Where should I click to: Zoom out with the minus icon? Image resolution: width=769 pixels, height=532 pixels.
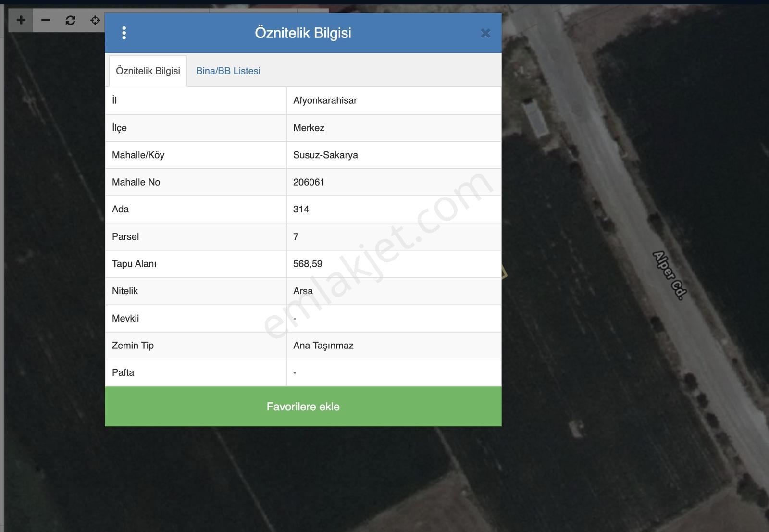tap(46, 20)
